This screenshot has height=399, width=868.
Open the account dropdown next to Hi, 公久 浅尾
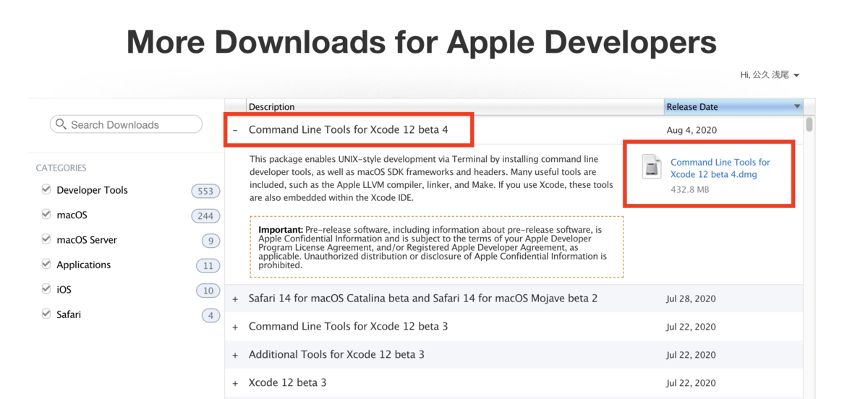[x=796, y=75]
